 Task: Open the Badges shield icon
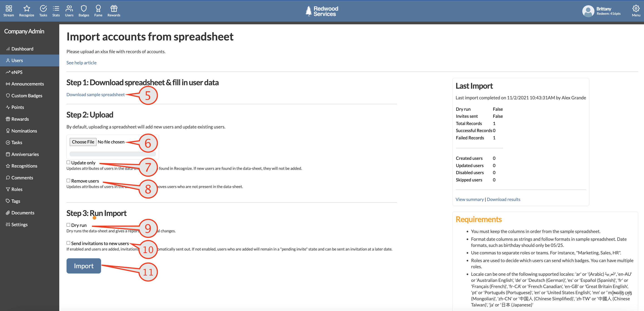84,8
